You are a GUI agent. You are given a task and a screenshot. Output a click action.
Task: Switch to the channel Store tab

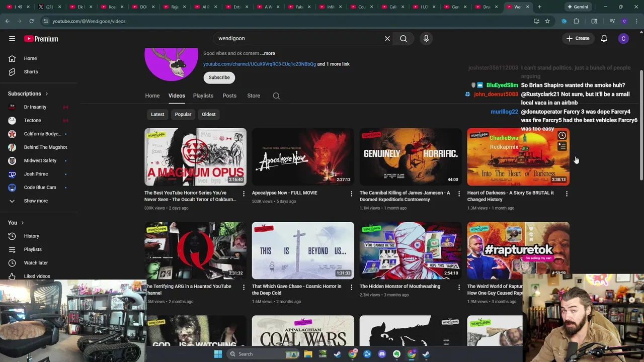254,96
